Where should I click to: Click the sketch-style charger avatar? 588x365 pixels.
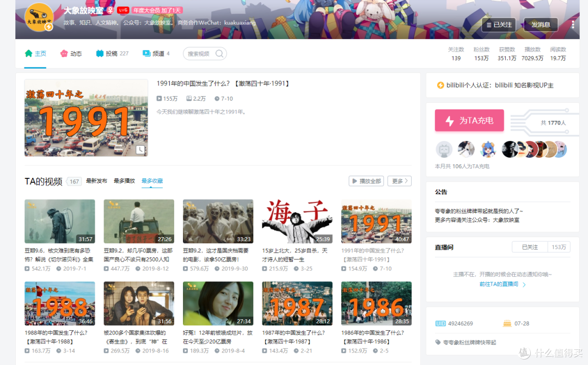click(466, 150)
